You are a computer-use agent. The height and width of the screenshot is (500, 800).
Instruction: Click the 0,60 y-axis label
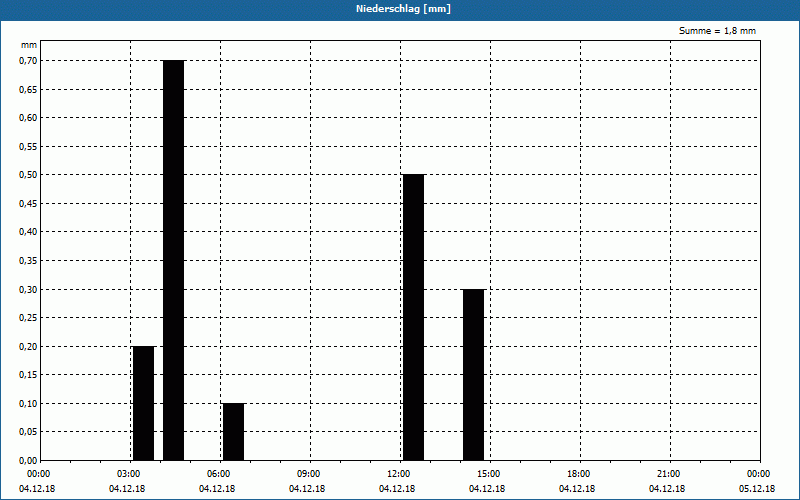coord(28,118)
